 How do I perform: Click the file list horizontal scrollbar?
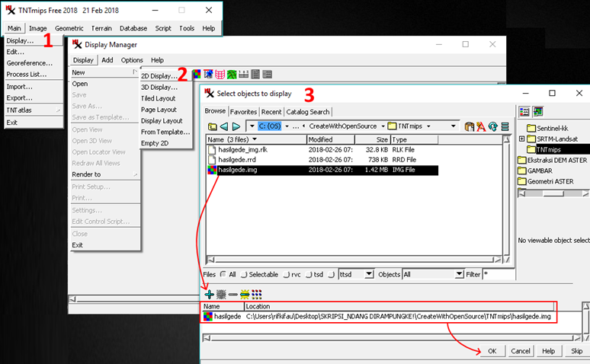pyautogui.click(x=354, y=260)
